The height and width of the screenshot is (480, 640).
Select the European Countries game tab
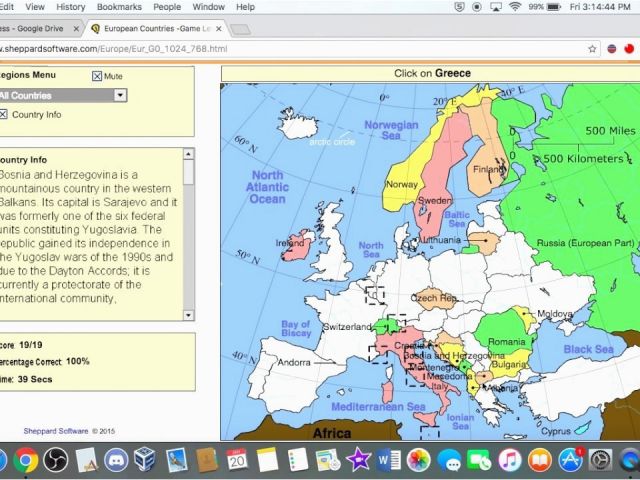click(x=155, y=29)
